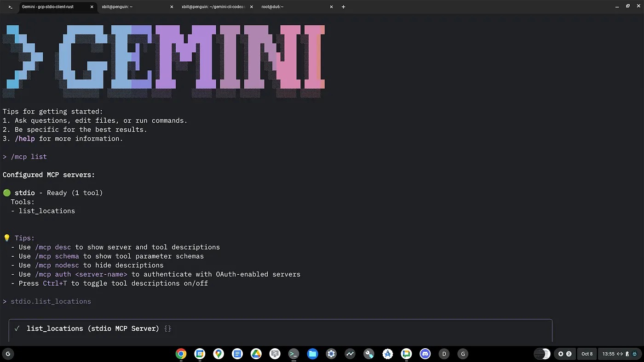This screenshot has width=644, height=362.
Task: Open Google Chat shelf icon
Action: 406,354
